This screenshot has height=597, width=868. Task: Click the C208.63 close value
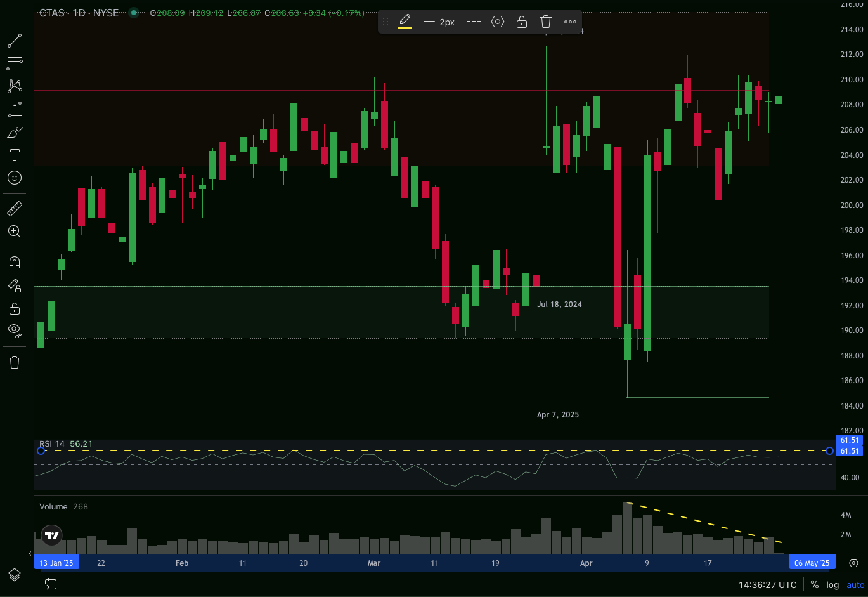[x=282, y=13]
